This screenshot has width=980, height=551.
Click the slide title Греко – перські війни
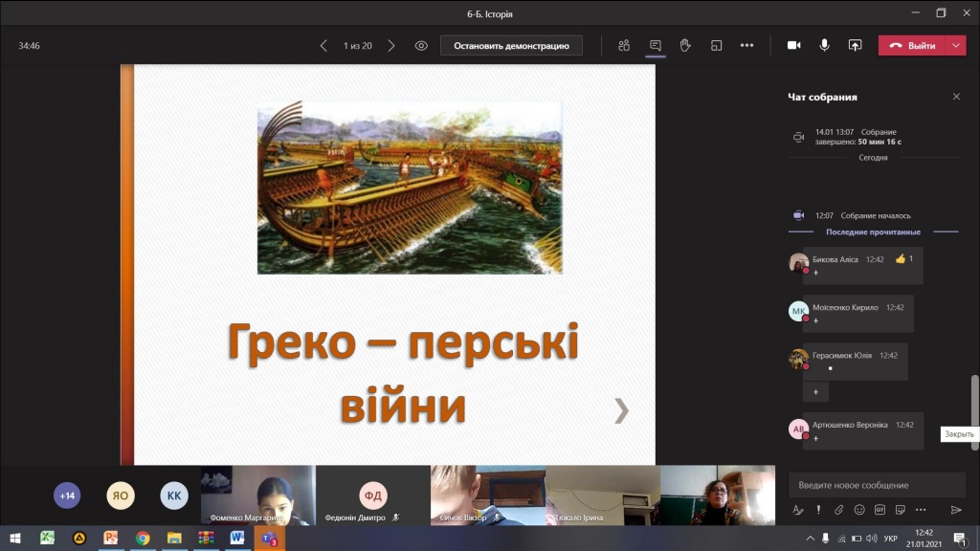[x=403, y=374]
